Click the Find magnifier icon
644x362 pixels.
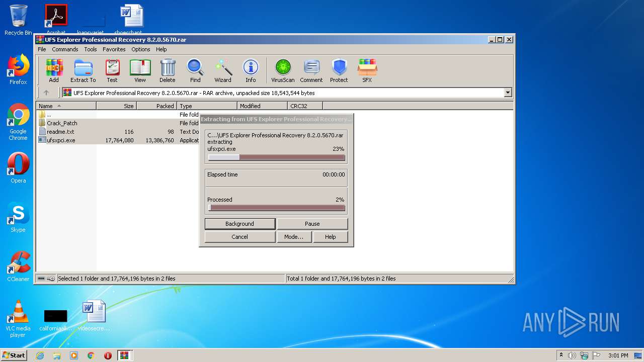(x=195, y=70)
